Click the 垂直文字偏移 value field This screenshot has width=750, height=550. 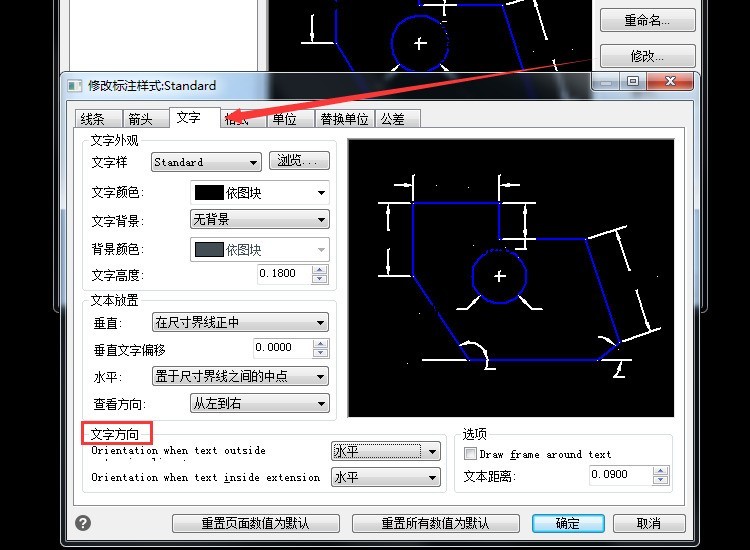pos(282,348)
